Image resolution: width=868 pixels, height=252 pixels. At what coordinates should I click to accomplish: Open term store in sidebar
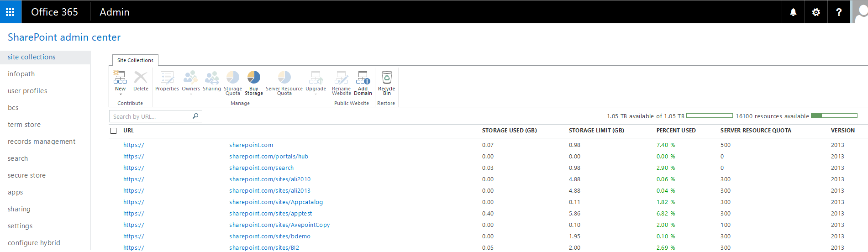click(x=24, y=125)
